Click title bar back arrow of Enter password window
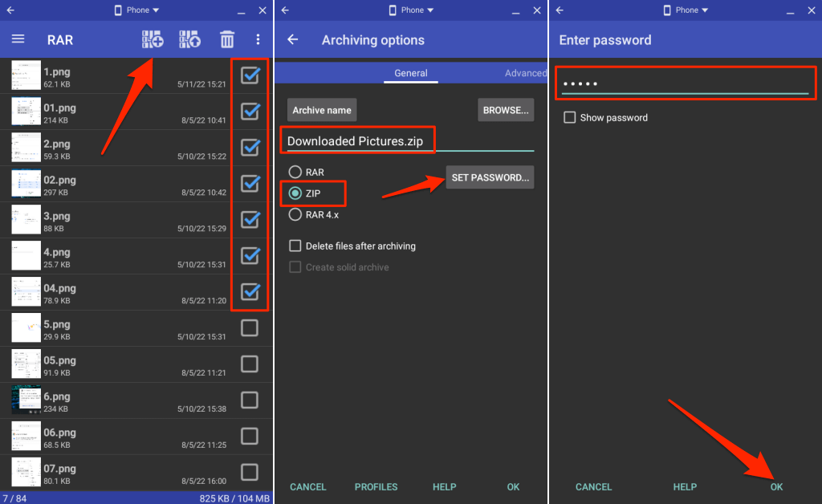This screenshot has height=504, width=822. pyautogui.click(x=560, y=10)
